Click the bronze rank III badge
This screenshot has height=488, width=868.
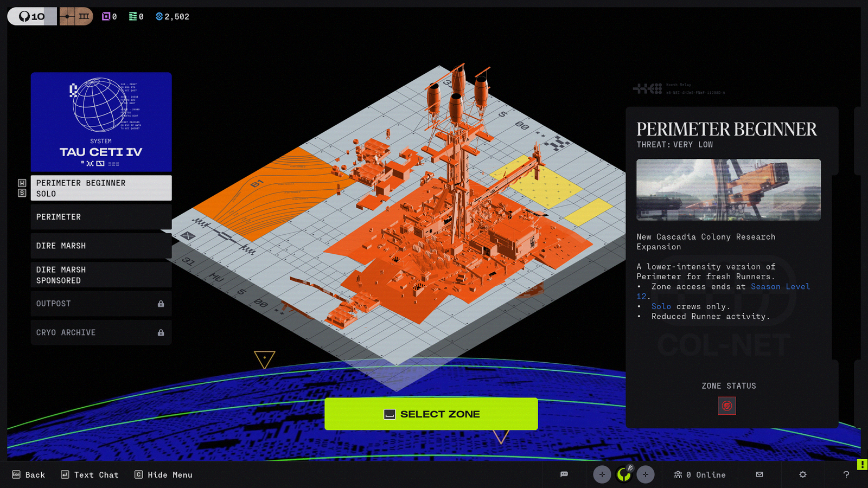click(x=76, y=16)
